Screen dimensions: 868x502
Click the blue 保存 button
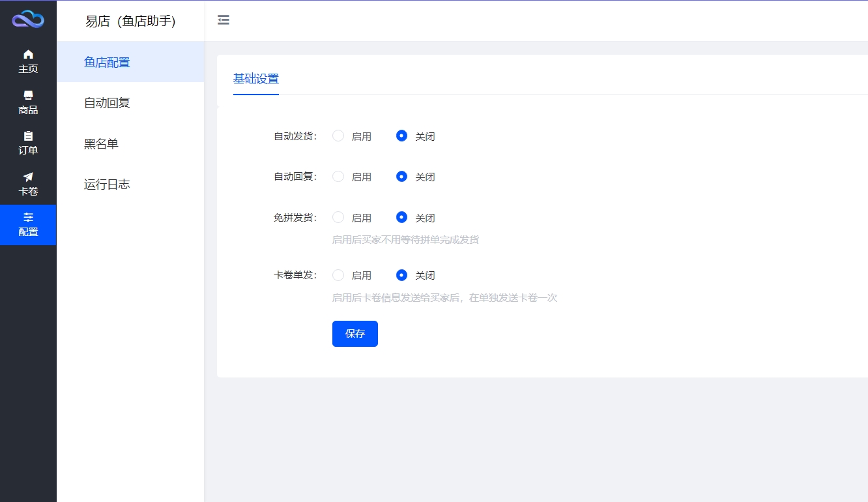[x=354, y=334]
